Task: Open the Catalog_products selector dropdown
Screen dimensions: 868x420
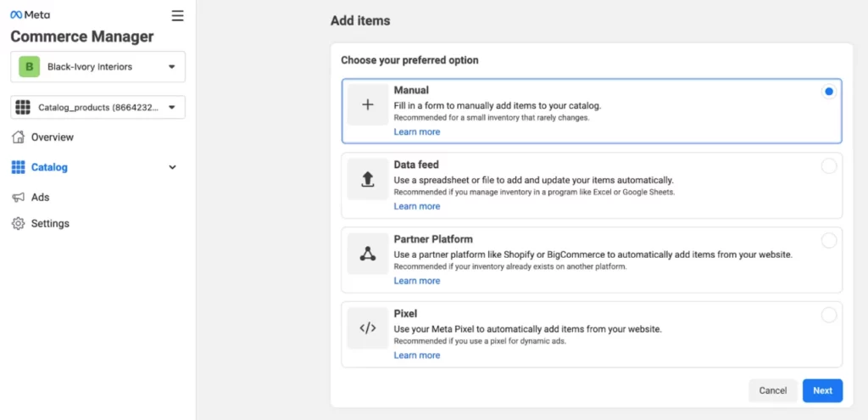Action: (x=98, y=108)
